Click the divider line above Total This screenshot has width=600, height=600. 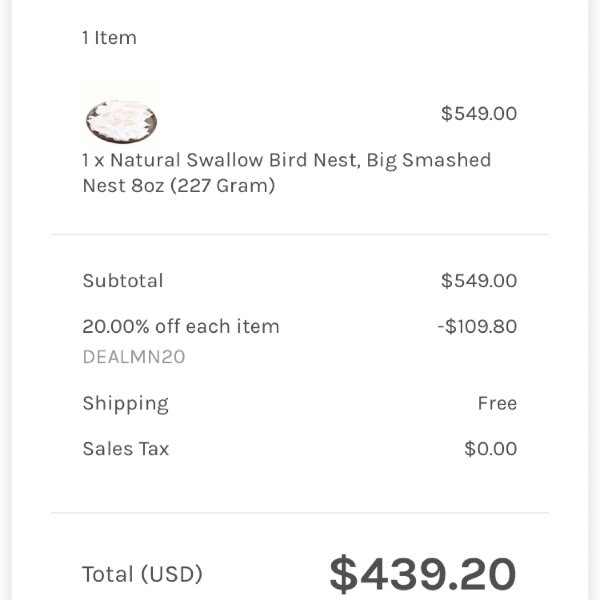(x=300, y=512)
